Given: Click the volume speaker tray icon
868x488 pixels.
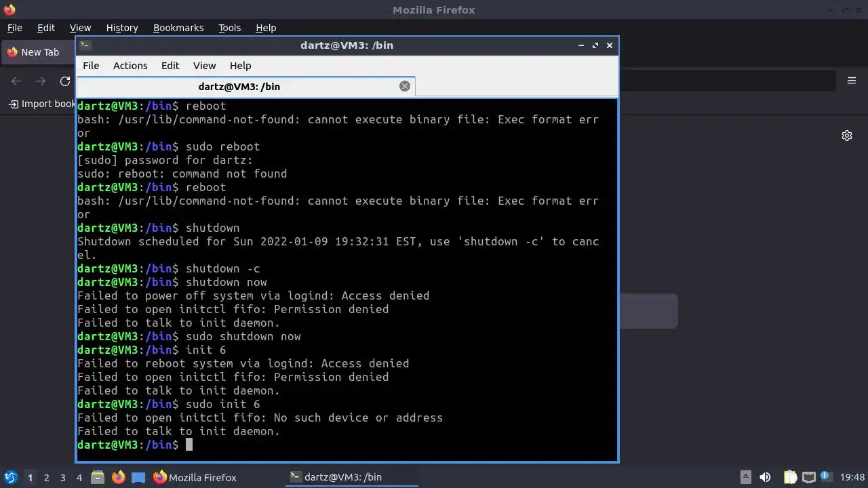Looking at the screenshot, I should pyautogui.click(x=765, y=477).
